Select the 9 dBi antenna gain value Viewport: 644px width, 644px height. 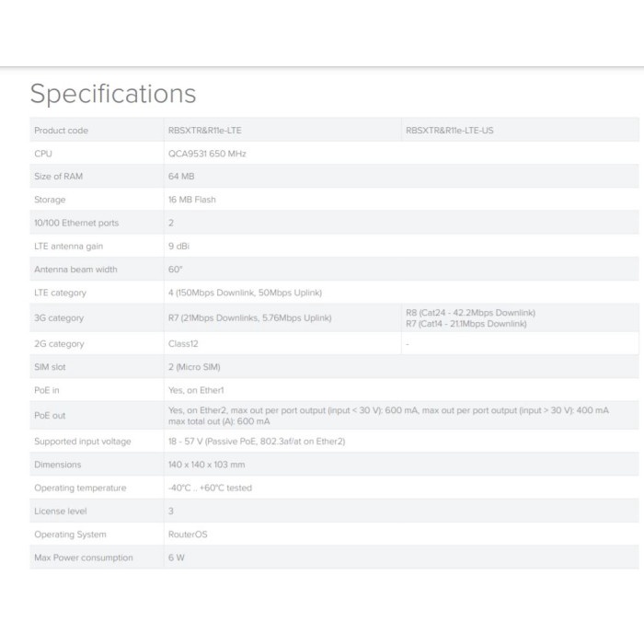[x=179, y=247]
